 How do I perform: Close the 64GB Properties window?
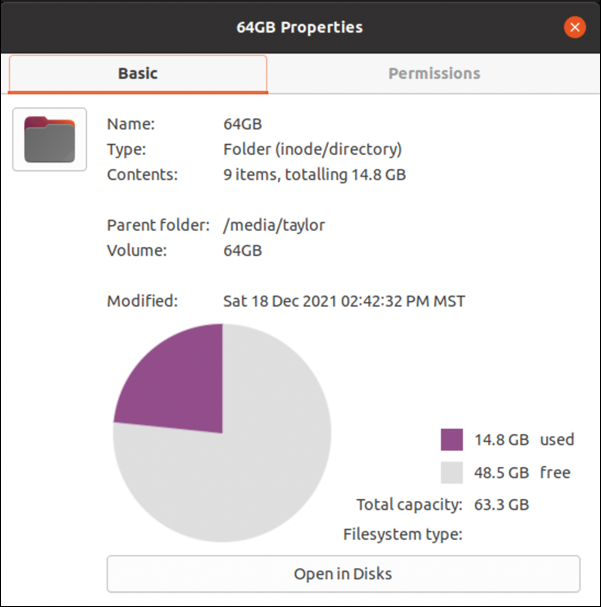click(x=574, y=27)
